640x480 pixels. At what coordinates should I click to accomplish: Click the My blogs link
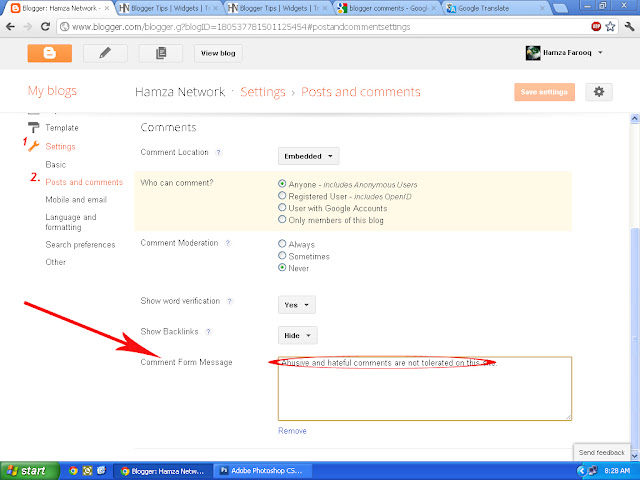(x=52, y=91)
